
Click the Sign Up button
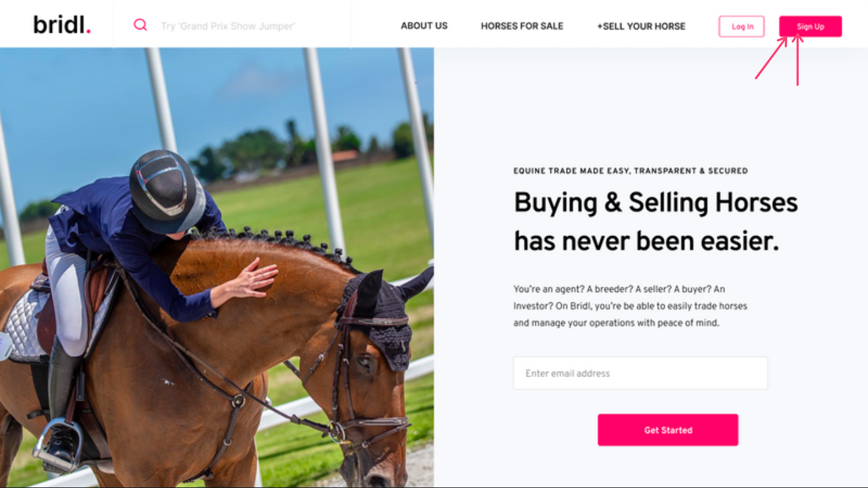click(810, 27)
